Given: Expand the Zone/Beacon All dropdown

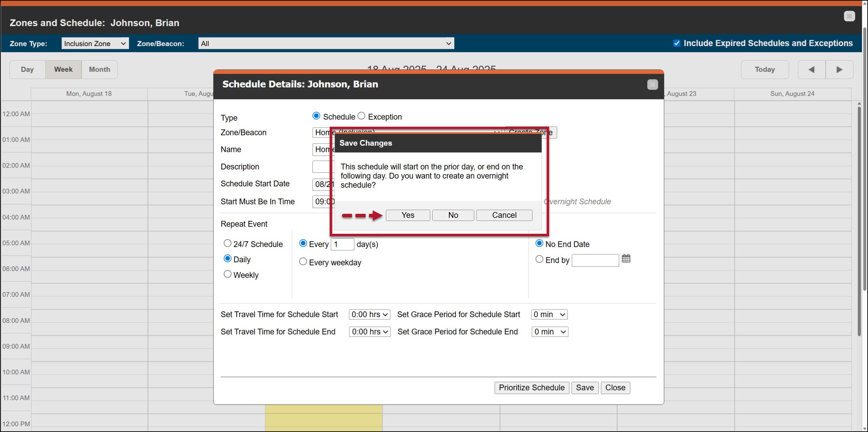Looking at the screenshot, I should click(x=326, y=43).
